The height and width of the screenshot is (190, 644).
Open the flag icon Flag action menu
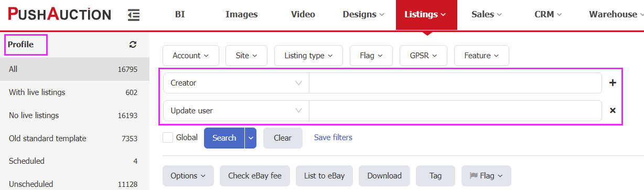click(486, 176)
